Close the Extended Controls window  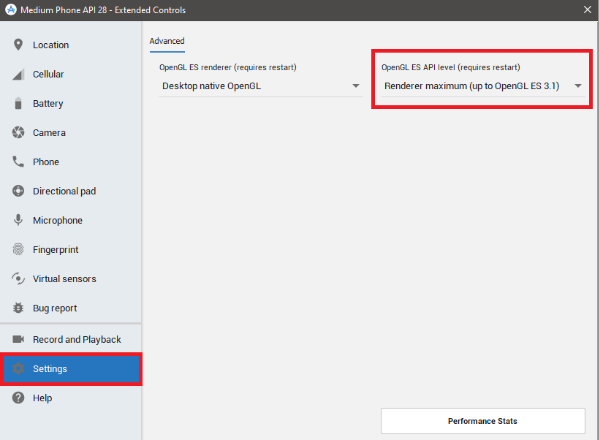pyautogui.click(x=588, y=10)
